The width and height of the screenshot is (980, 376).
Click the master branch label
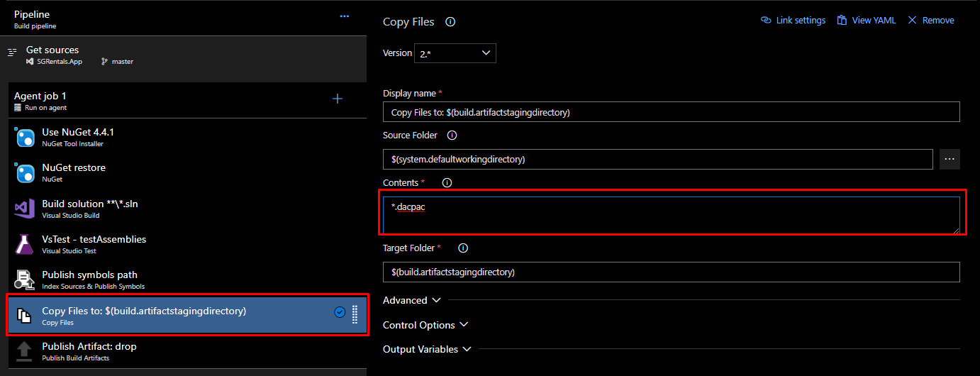click(x=123, y=62)
